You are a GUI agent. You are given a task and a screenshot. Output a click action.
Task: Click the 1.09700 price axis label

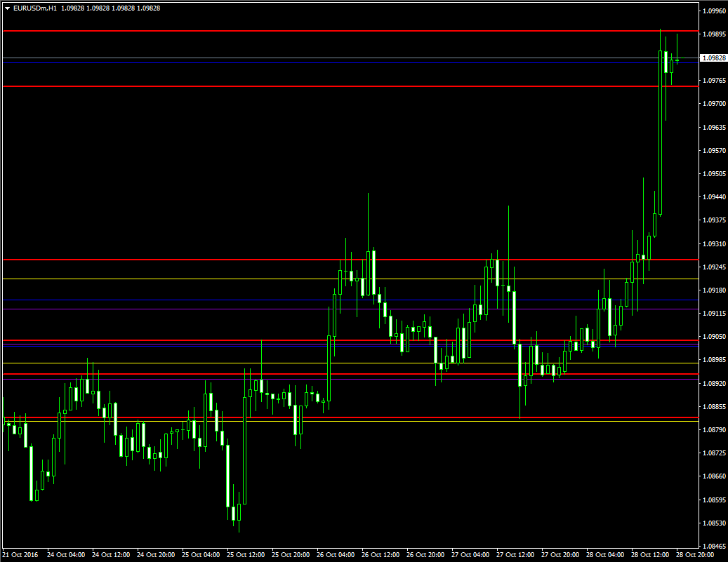[714, 104]
